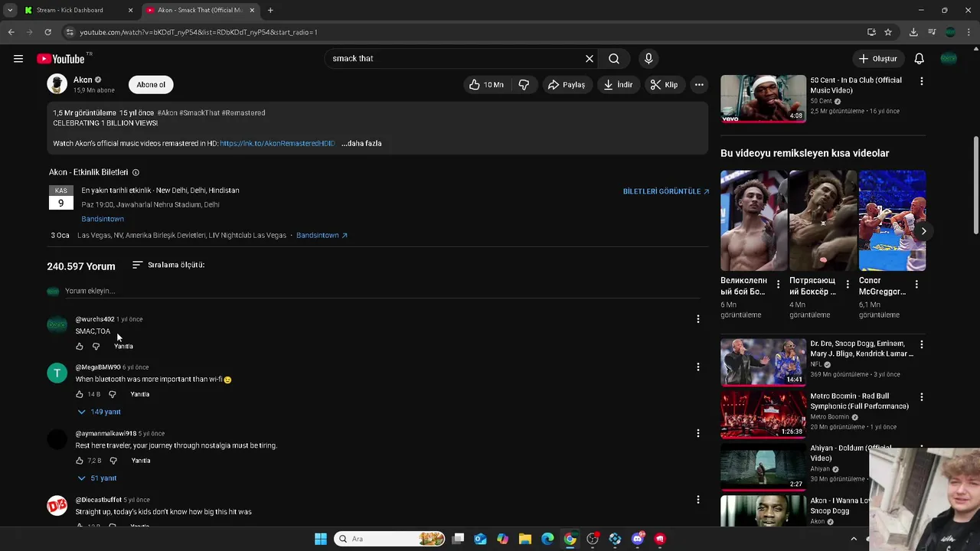
Task: Click the magnifier search button
Action: point(614,58)
